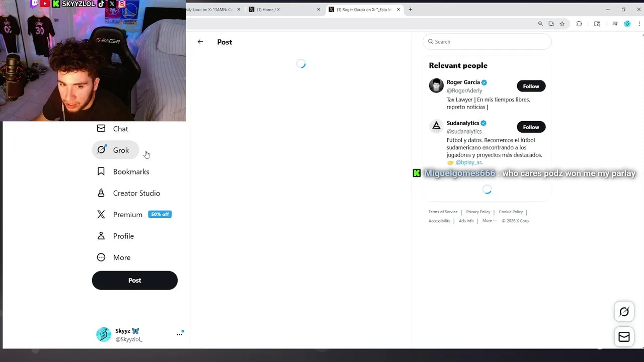Click the install app icon in address bar
The height and width of the screenshot is (362, 644).
click(551, 24)
